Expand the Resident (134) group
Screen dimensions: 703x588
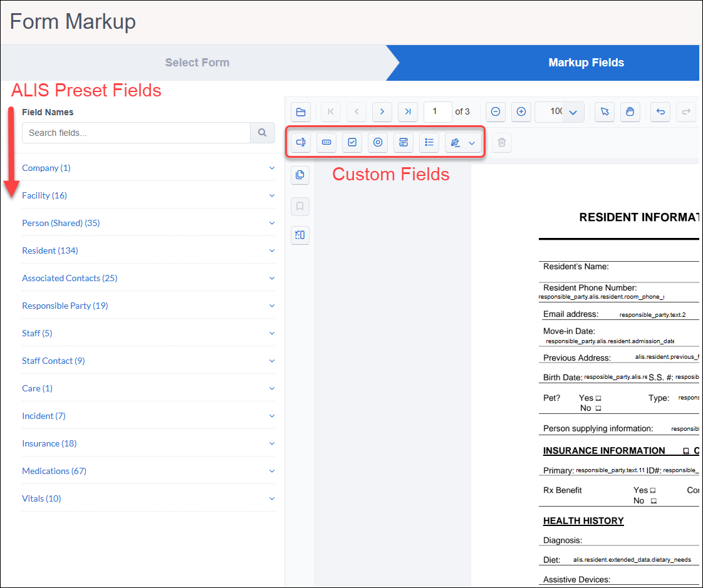[148, 250]
